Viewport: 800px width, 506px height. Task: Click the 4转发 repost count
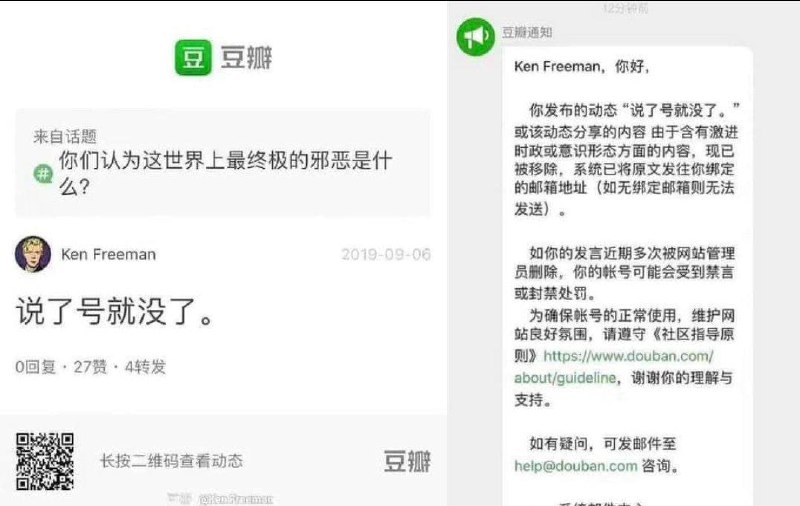click(145, 367)
